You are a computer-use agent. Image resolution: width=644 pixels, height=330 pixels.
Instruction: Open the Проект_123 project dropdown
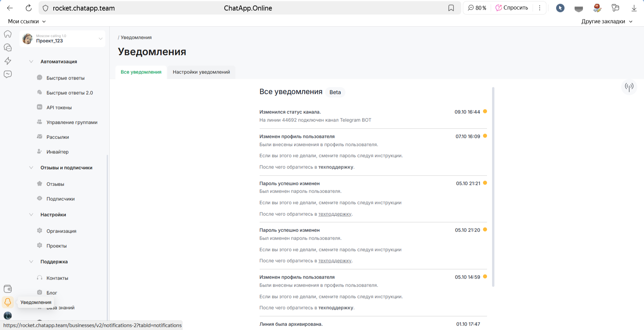pos(100,39)
